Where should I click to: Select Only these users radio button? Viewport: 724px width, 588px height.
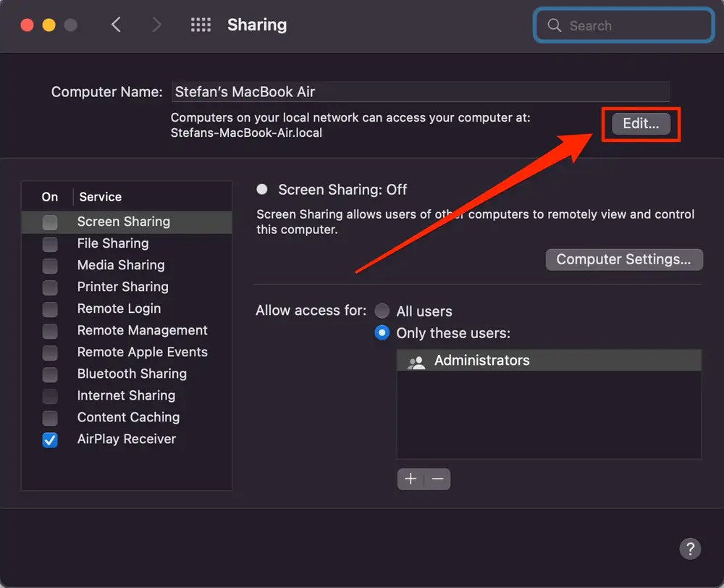tap(382, 332)
